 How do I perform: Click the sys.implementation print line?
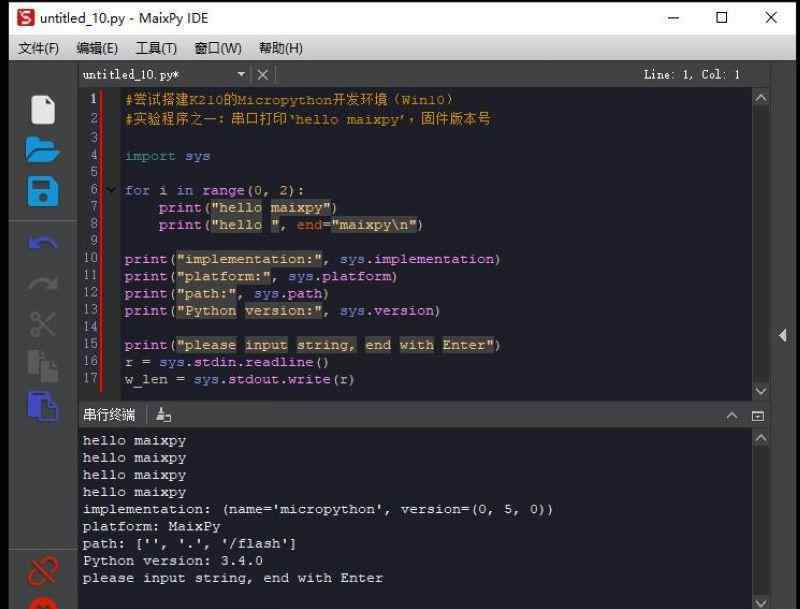312,259
